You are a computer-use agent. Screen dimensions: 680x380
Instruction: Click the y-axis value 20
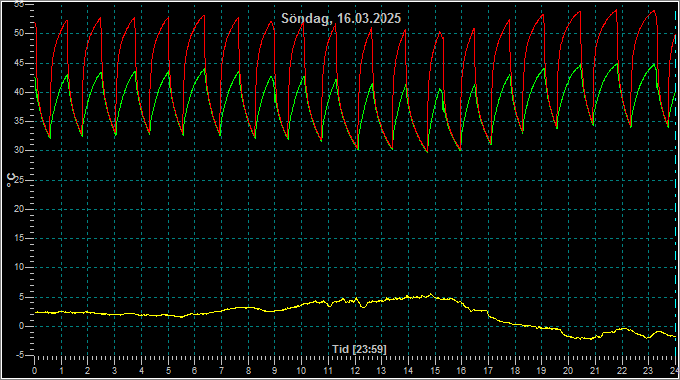(x=19, y=209)
